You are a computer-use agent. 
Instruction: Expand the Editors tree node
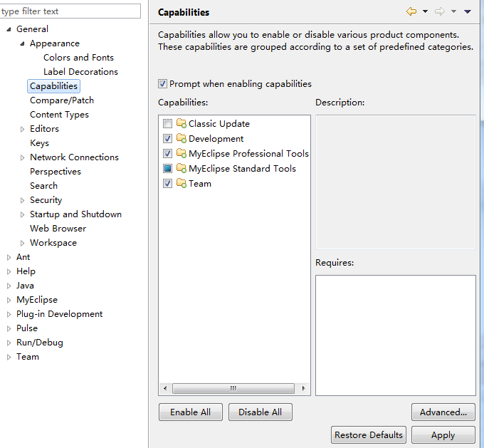(23, 129)
